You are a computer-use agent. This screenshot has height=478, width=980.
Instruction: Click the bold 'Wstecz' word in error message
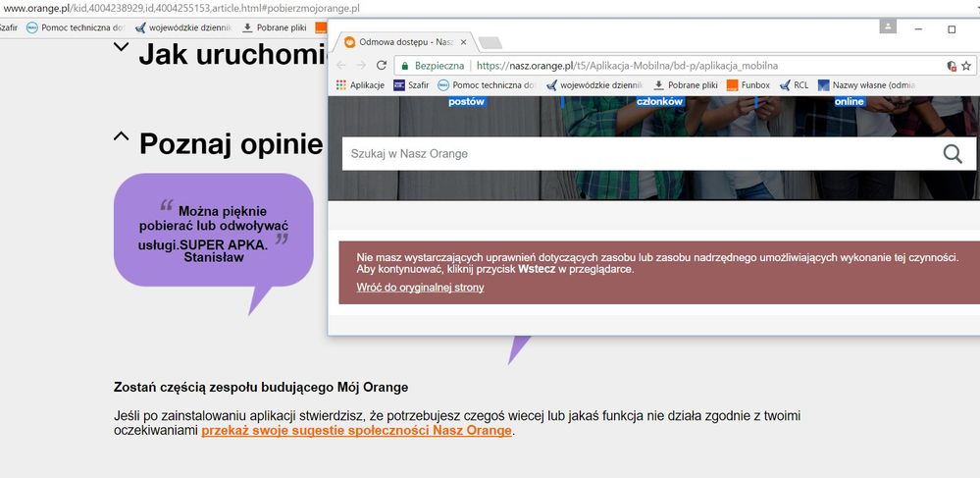[x=537, y=270]
